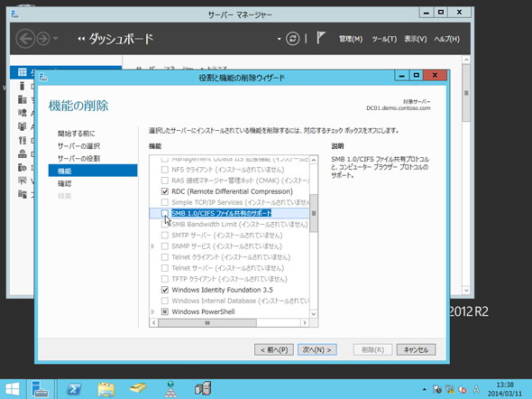Screen dimensions: 532x399
Task: Uncheck Windows Identity Foundation 3.5
Action: coord(165,290)
